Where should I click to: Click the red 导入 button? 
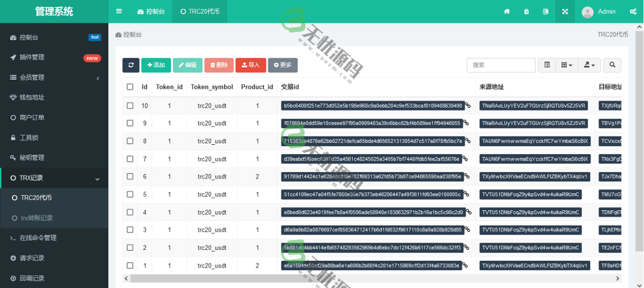pos(251,65)
